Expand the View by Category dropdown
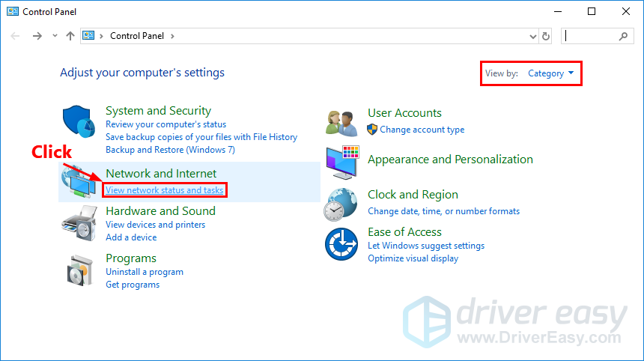644x361 pixels. tap(550, 73)
